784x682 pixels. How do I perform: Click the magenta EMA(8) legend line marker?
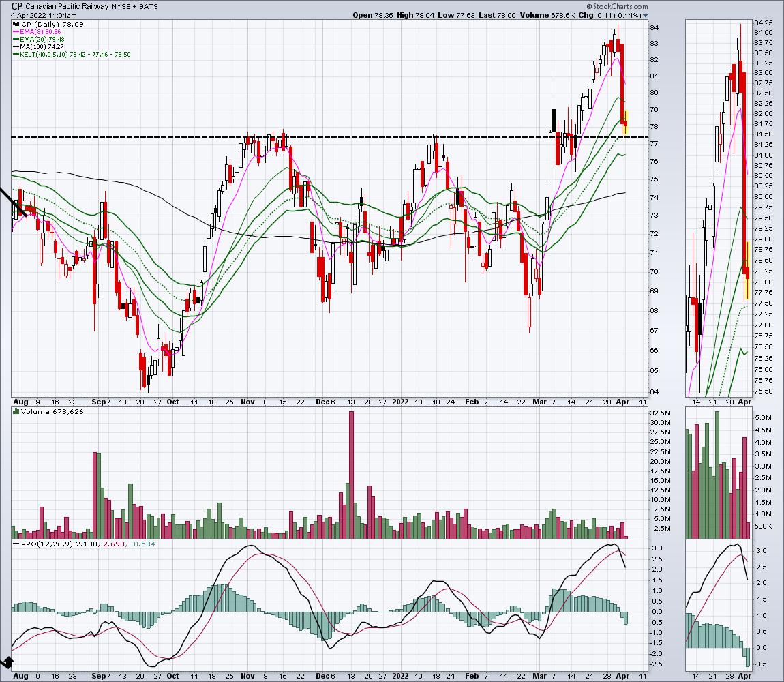coord(16,31)
